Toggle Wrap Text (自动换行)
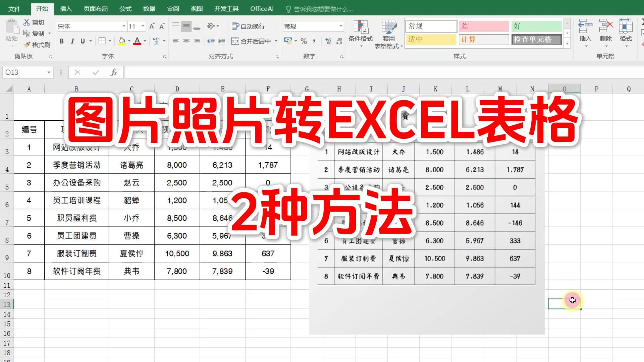644x362 pixels. coord(248,26)
